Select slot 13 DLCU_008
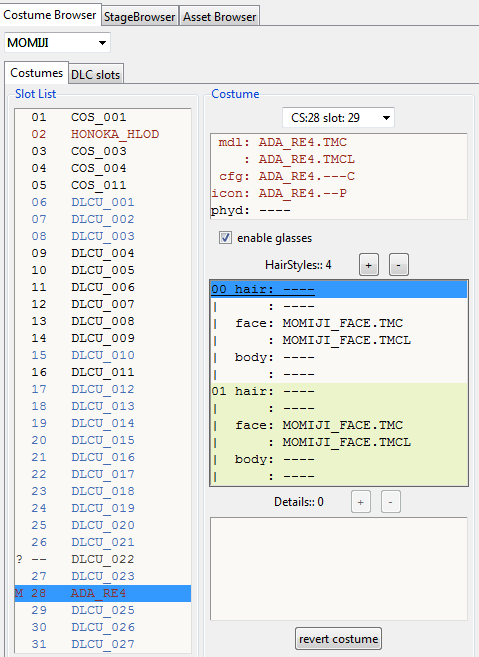The image size is (479, 657). 103,321
